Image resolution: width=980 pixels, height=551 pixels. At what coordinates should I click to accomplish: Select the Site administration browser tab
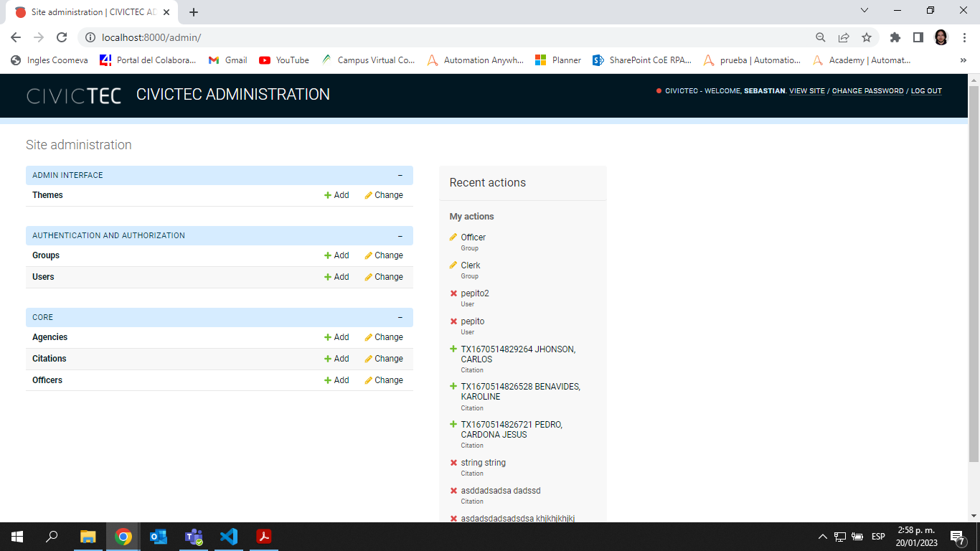93,12
